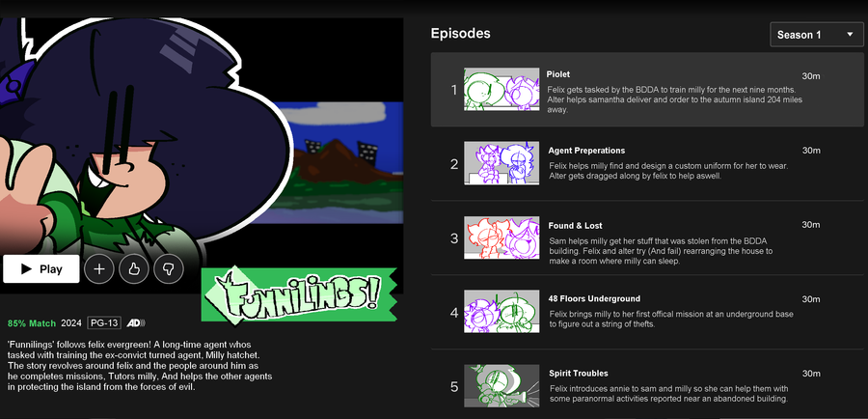868x419 pixels.
Task: Select the Spirit Troubles thumbnail
Action: click(502, 386)
